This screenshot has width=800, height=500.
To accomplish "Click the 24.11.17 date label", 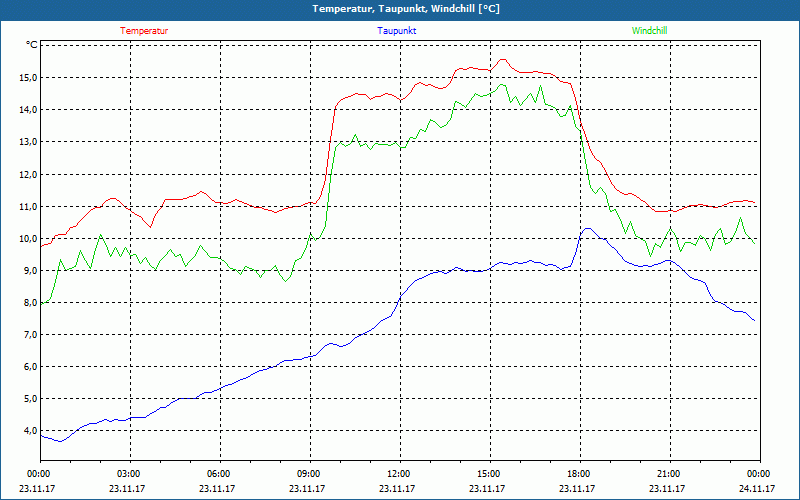I will pyautogui.click(x=757, y=488).
